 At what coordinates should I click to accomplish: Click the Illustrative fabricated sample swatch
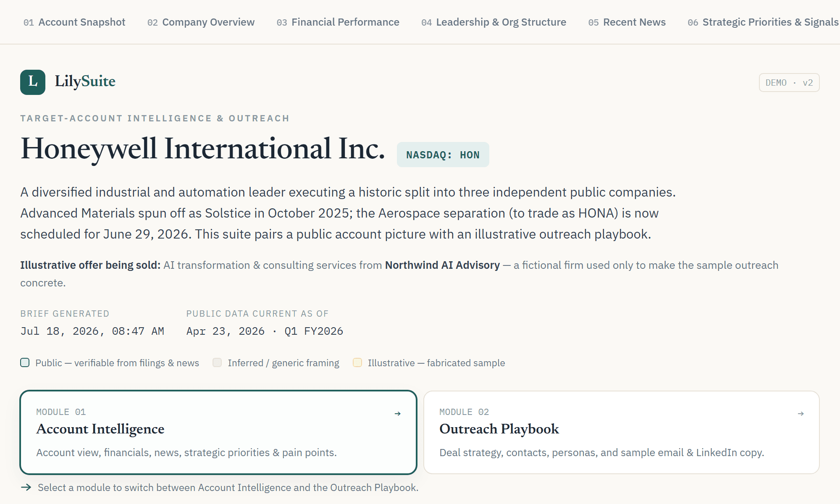(357, 362)
